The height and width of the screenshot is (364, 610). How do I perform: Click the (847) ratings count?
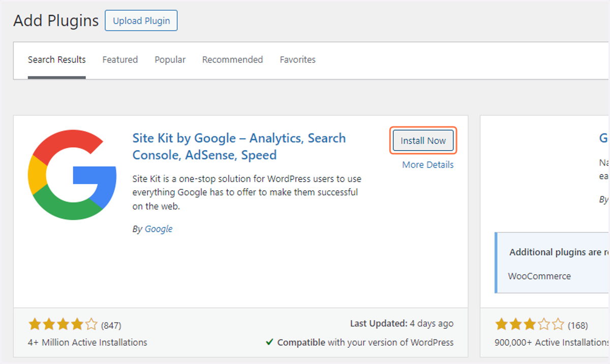click(x=111, y=325)
